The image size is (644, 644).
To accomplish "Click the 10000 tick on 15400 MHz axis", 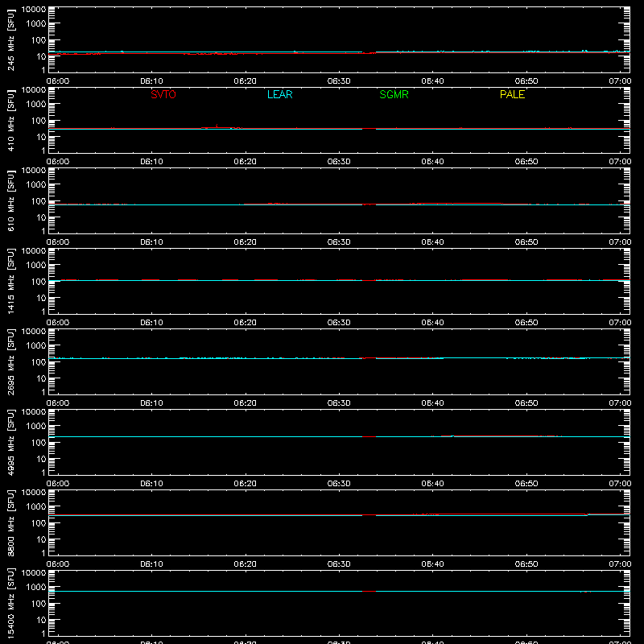I will (34, 573).
